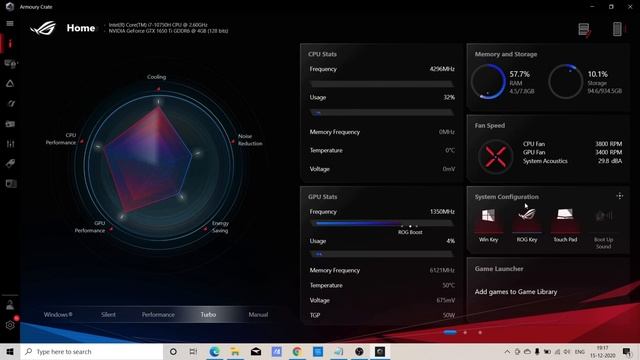Open Featured deals tag icon
The image size is (640, 360).
pyautogui.click(x=10, y=164)
